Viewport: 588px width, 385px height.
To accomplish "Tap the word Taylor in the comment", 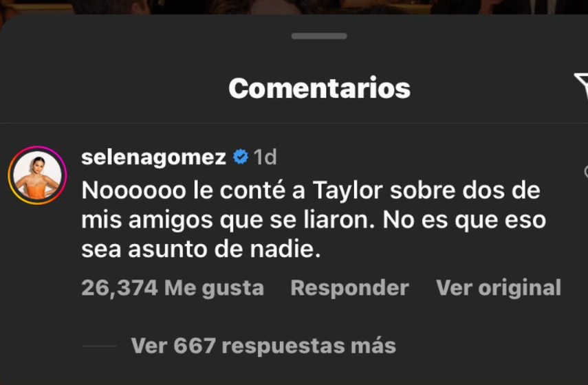I will 347,190.
